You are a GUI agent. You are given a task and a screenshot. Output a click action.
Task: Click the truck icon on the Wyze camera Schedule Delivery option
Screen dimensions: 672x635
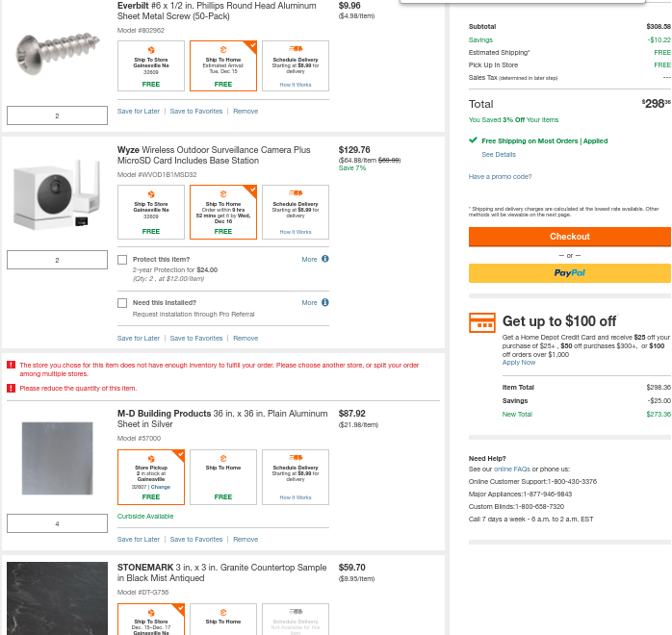coord(296,193)
